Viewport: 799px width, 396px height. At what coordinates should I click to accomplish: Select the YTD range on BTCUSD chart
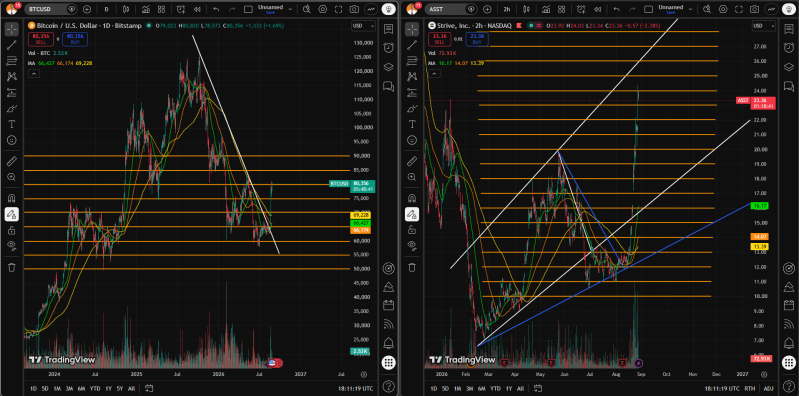[x=95, y=389]
